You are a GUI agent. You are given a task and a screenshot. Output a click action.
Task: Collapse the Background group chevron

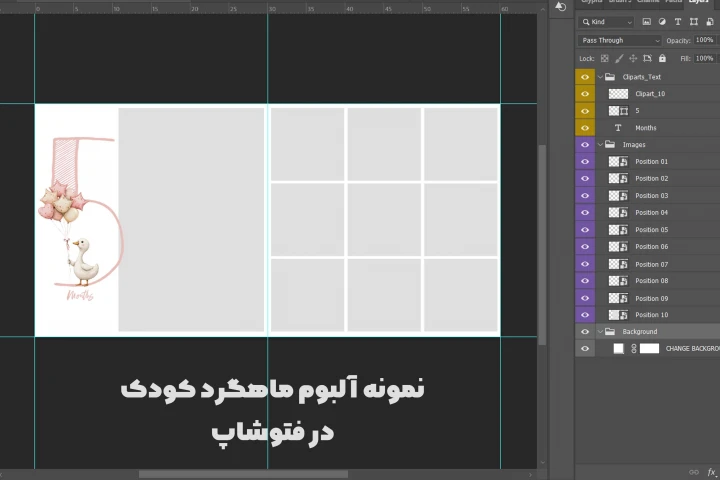(x=600, y=331)
